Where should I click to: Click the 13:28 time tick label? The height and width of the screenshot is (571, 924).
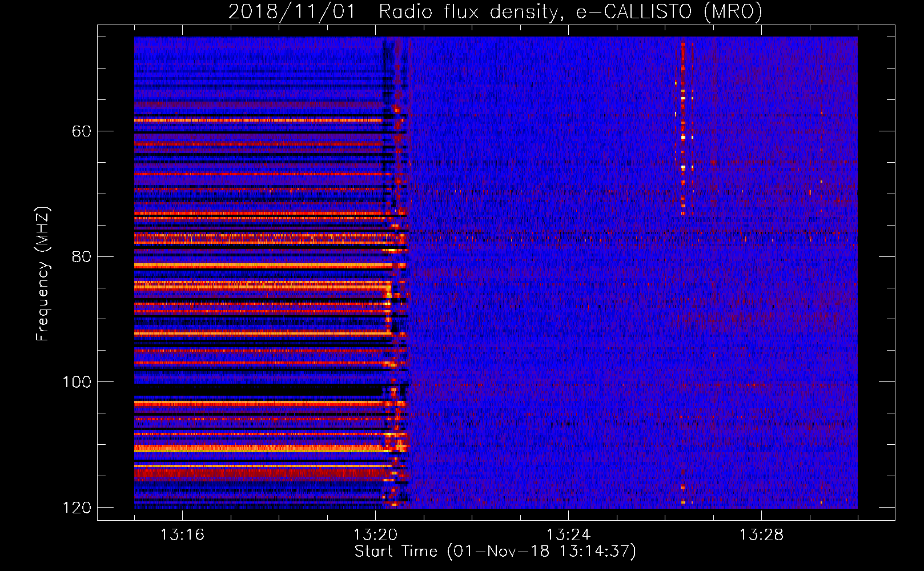(761, 535)
